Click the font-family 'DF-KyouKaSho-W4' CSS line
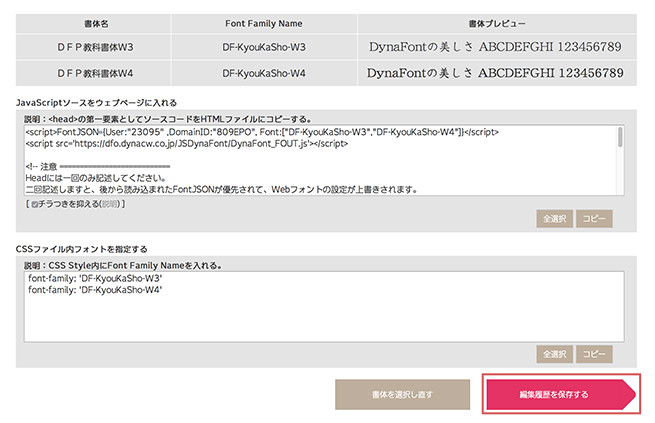Image resolution: width=655 pixels, height=423 pixels. point(95,290)
